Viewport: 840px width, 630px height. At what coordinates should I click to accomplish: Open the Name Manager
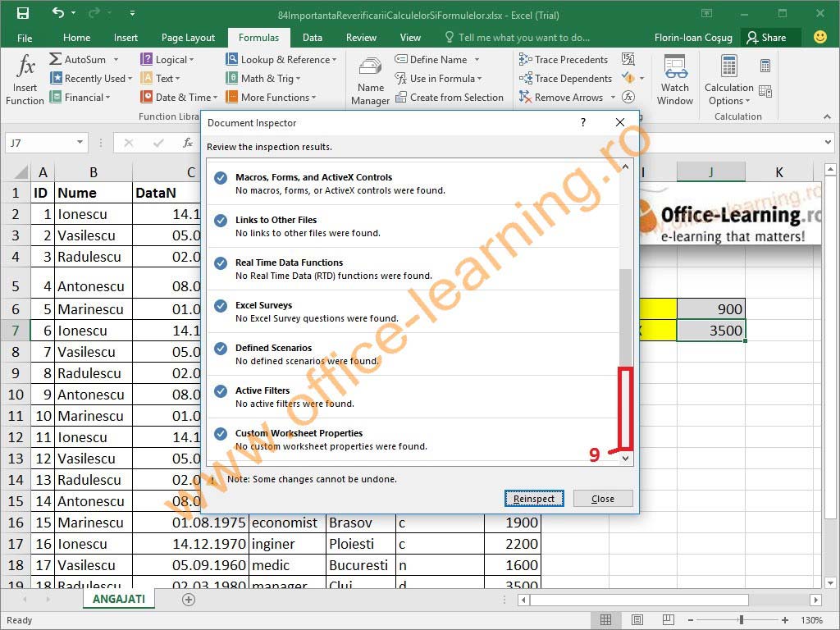[370, 80]
